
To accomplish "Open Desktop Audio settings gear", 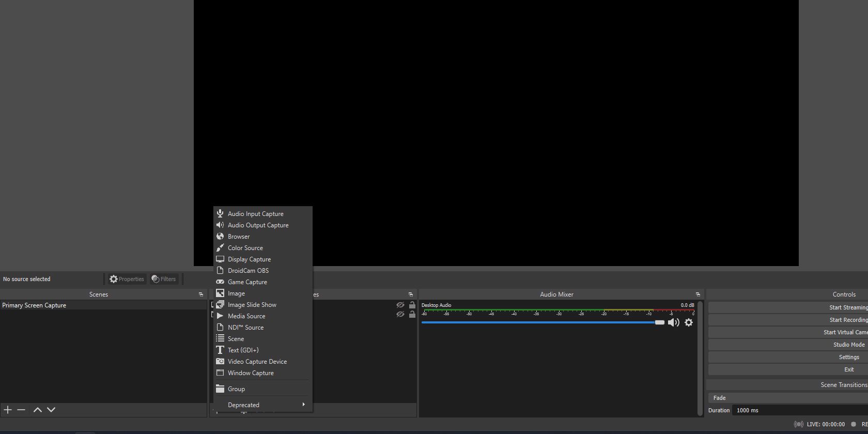I will pyautogui.click(x=689, y=322).
